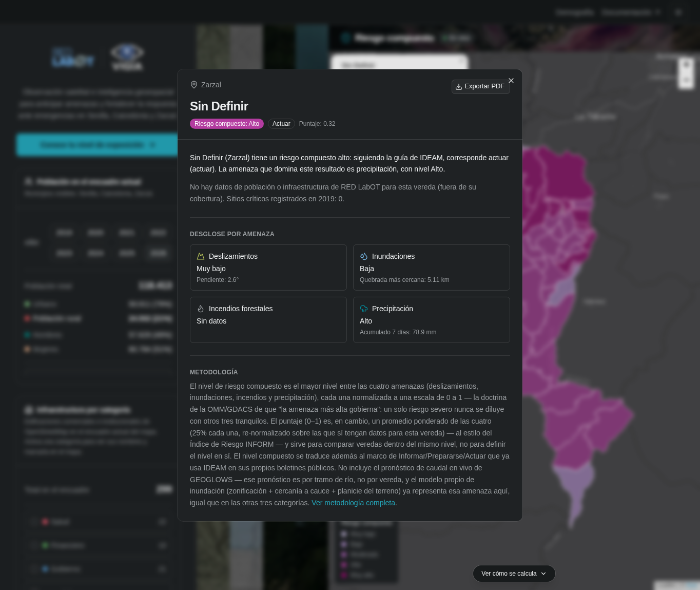Click Quebrada más cercana: 5.11 km
This screenshot has height=590, width=700.
(404, 280)
